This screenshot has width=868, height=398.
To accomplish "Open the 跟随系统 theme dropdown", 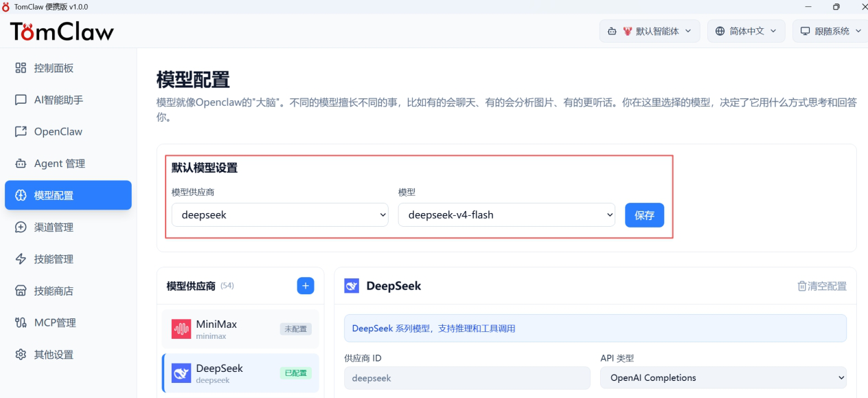I will coord(830,31).
